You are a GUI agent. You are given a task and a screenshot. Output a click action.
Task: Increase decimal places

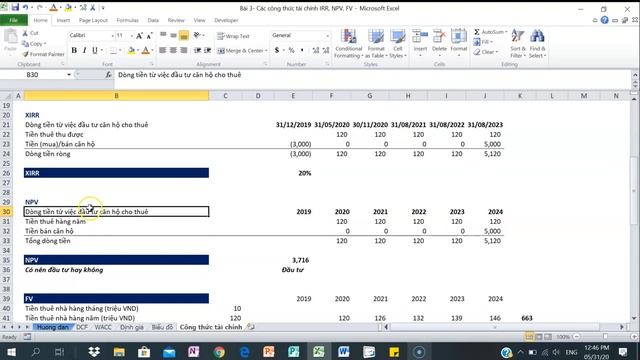coord(316,50)
